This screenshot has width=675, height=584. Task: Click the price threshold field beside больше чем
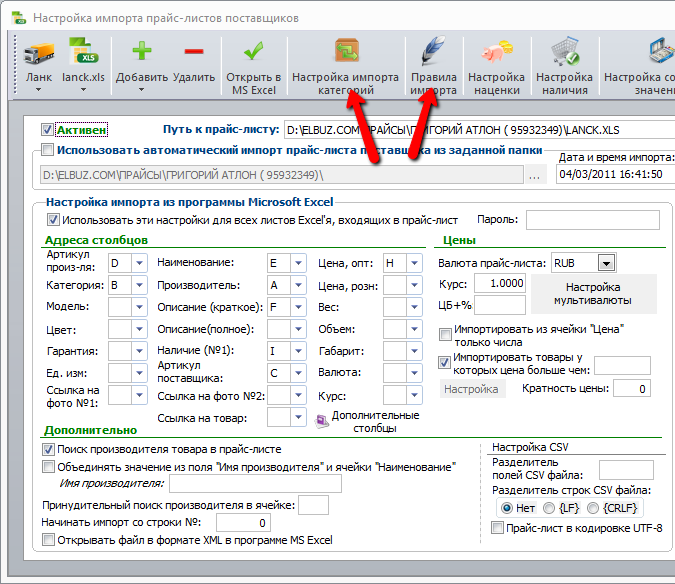(622, 365)
